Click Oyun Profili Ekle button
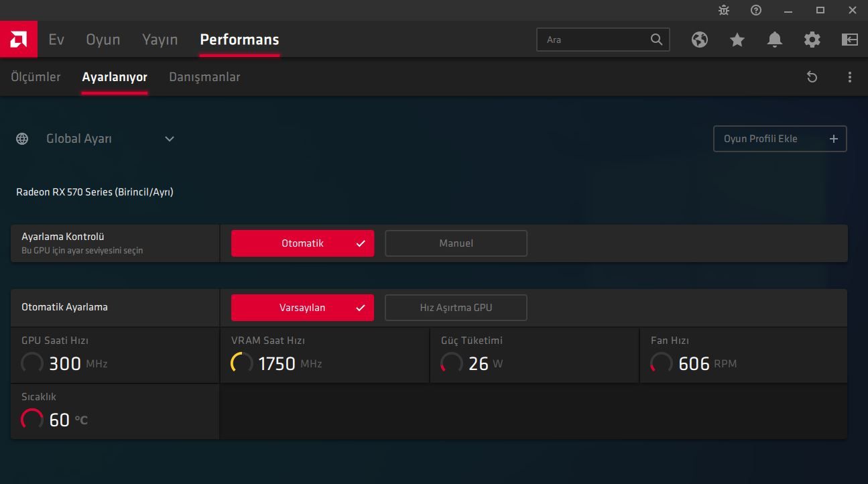Viewport: 868px width, 484px height. pyautogui.click(x=780, y=139)
